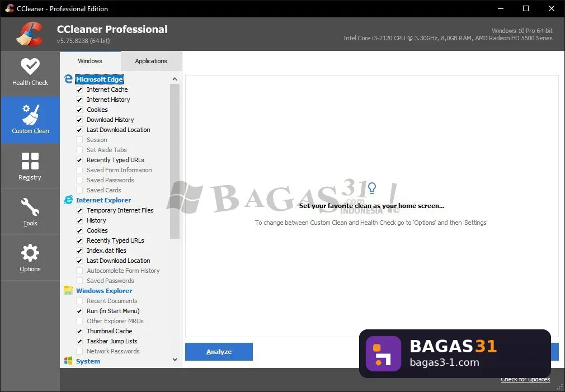Enable Network Passwords checkbox

tap(79, 351)
